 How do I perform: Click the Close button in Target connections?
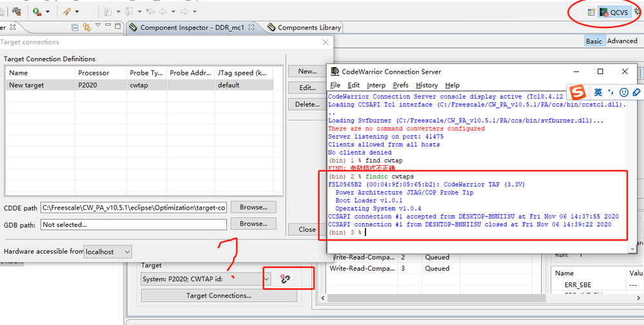[307, 230]
